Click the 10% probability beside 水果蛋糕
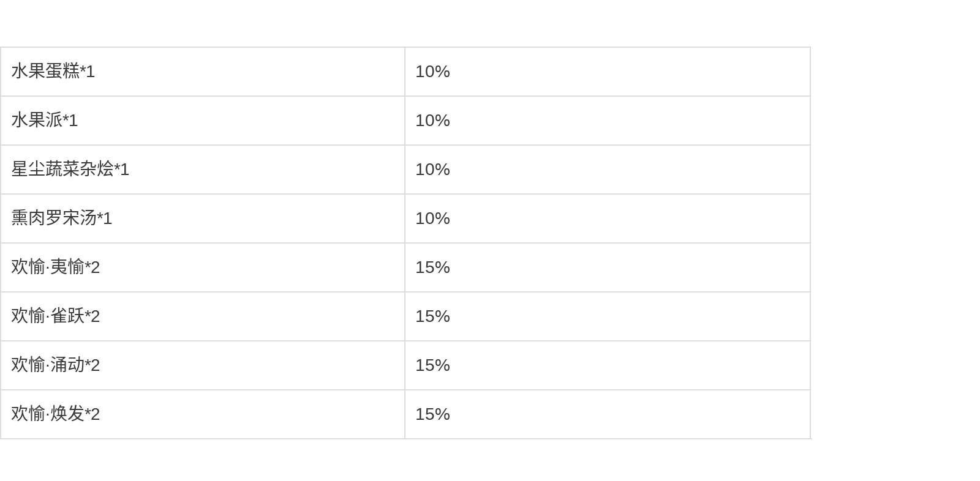 coord(433,72)
